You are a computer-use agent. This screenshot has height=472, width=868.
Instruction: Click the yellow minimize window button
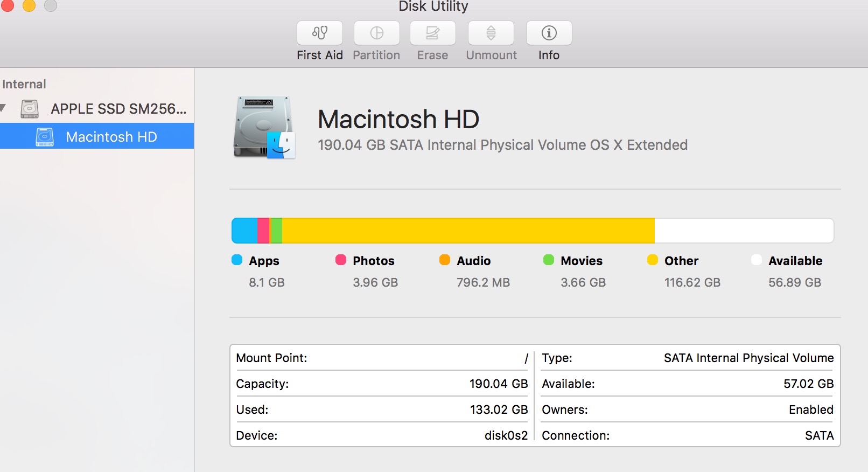(x=29, y=5)
